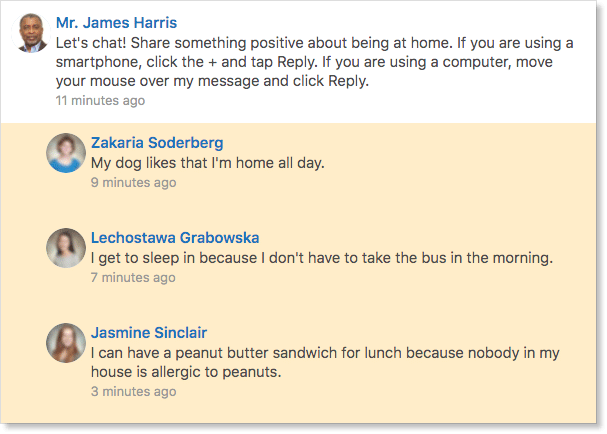Screen dimensions: 607x434
Task: Click the peanut butter sandwich reply text
Action: 300,353
